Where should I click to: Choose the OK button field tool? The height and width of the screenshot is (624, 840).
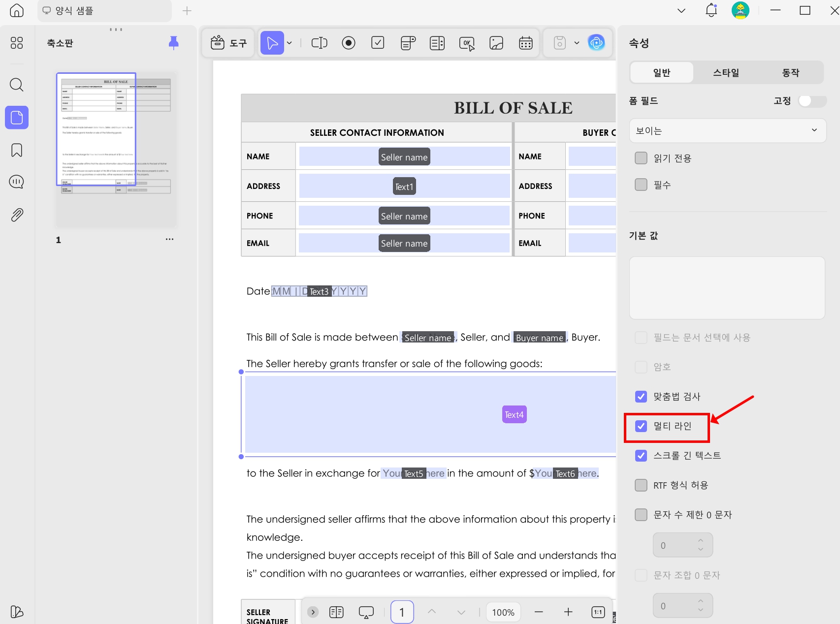point(467,43)
